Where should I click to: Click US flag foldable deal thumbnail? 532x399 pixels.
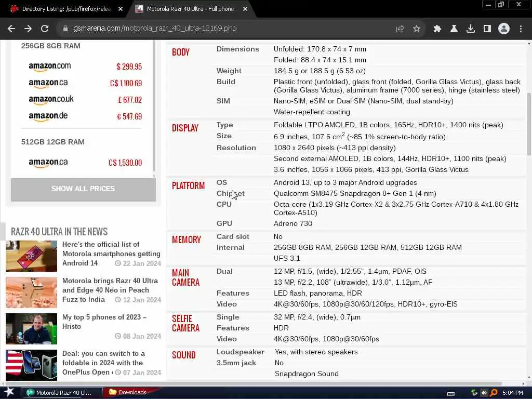[31, 365]
